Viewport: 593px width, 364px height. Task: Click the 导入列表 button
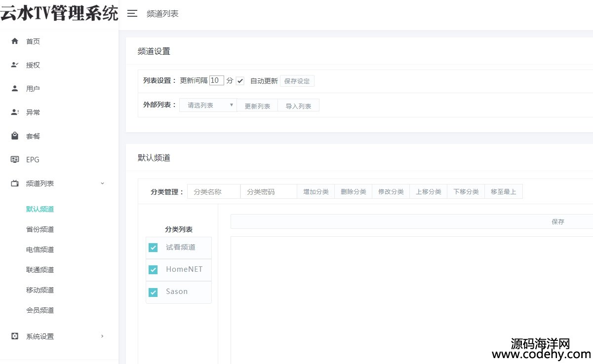tap(298, 106)
